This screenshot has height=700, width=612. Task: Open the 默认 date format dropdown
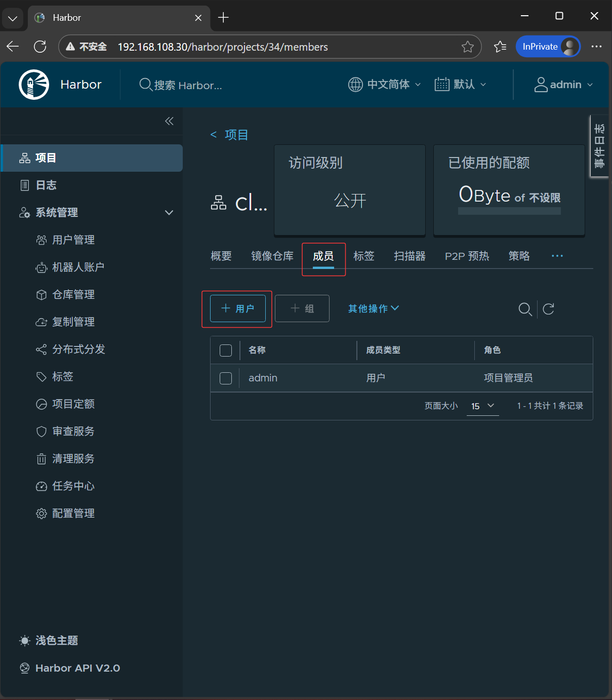click(x=461, y=85)
